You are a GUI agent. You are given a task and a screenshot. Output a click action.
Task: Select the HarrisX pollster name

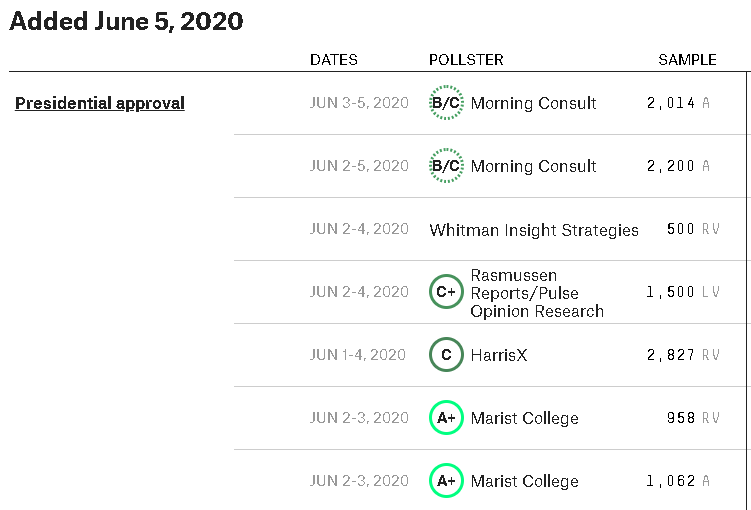499,355
